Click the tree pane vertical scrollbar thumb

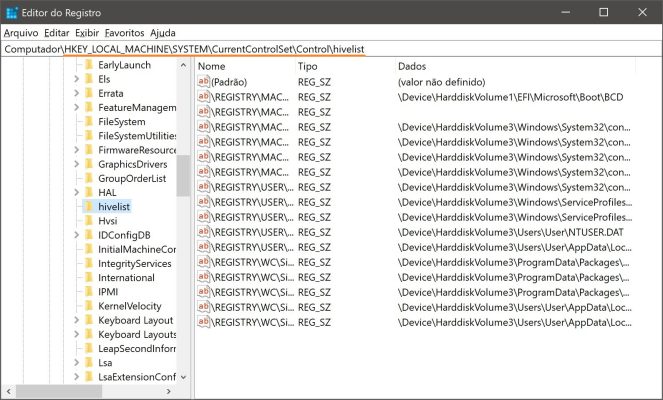click(x=183, y=175)
